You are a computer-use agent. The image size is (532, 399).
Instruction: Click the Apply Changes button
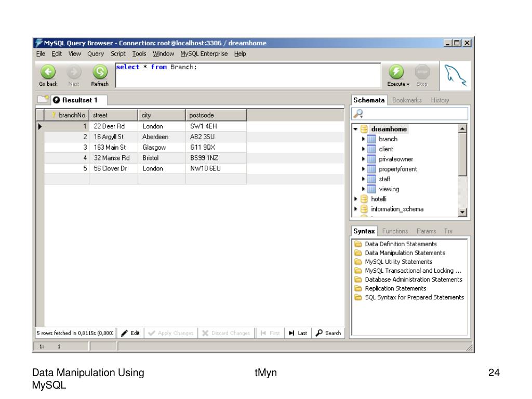[171, 333]
